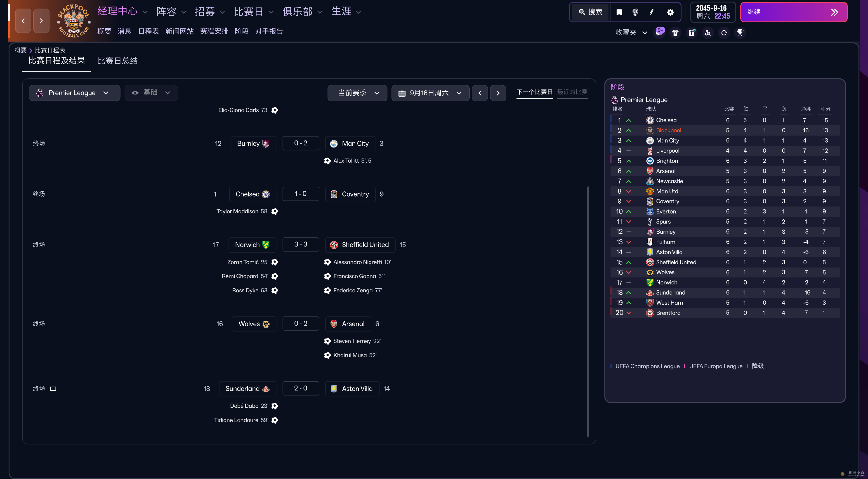The height and width of the screenshot is (479, 868).
Task: Open the 对手报告 submenu item
Action: (x=269, y=31)
